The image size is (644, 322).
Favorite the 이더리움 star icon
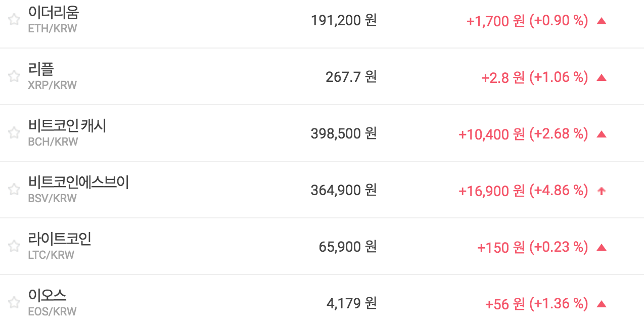click(x=14, y=20)
